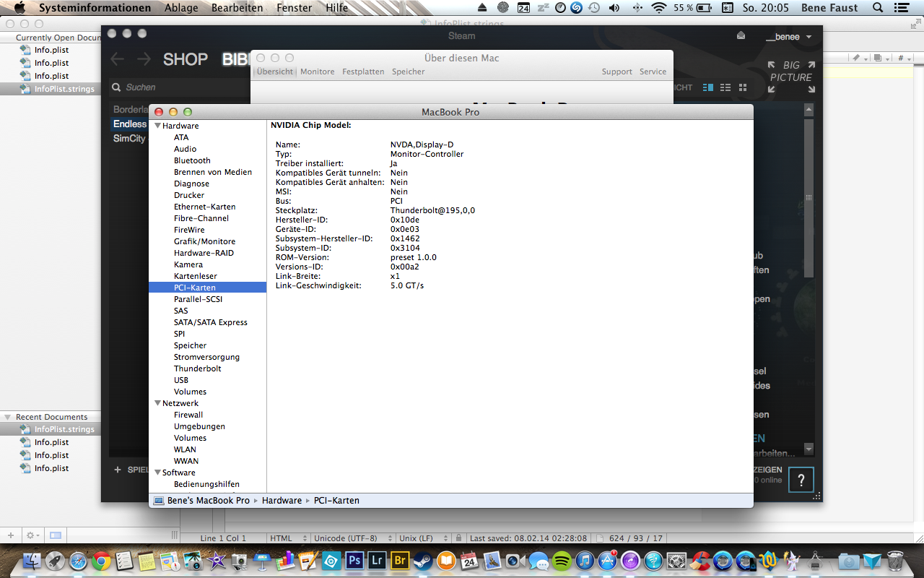Click the Service button in Über diesen Mac

[x=653, y=72]
